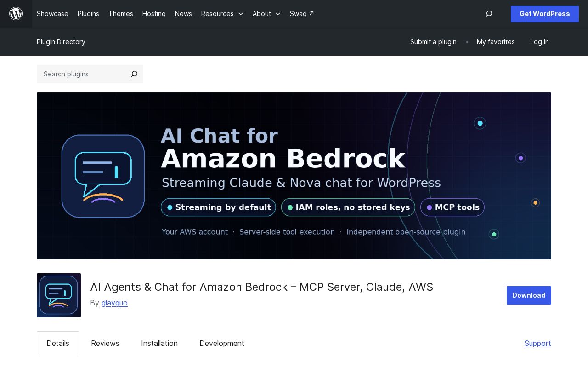588x368 pixels.
Task: Click the Log in link
Action: [x=539, y=42]
